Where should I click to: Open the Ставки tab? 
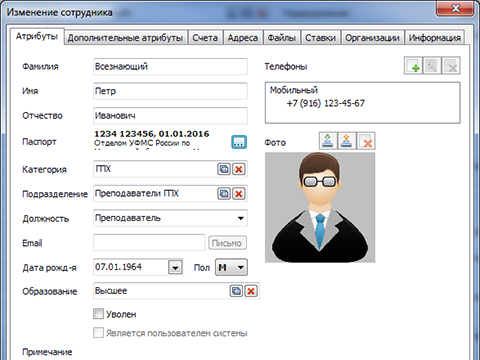point(321,38)
